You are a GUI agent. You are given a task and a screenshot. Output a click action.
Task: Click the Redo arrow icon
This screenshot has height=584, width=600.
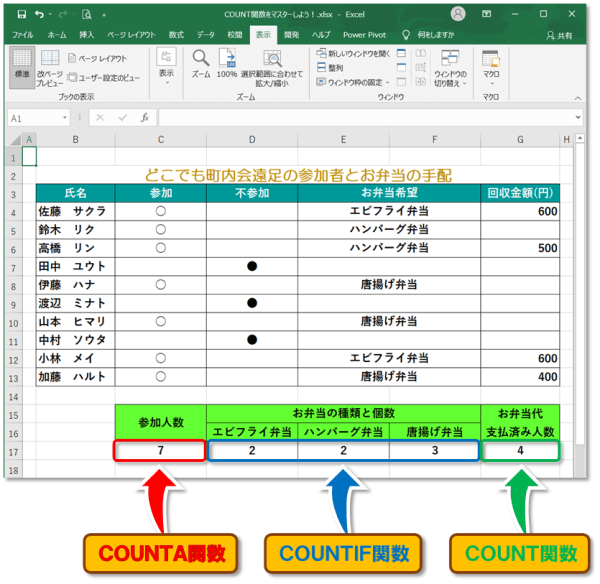[x=63, y=15]
